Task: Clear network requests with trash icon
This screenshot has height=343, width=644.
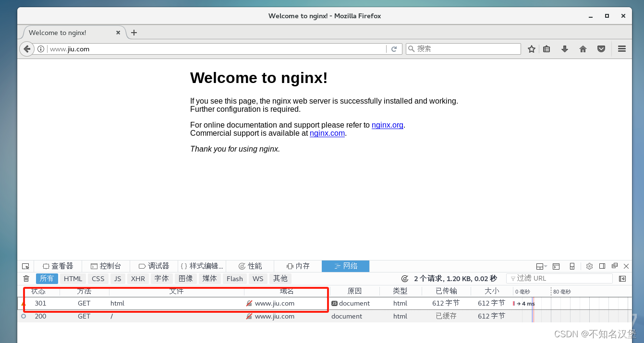Action: (x=26, y=278)
